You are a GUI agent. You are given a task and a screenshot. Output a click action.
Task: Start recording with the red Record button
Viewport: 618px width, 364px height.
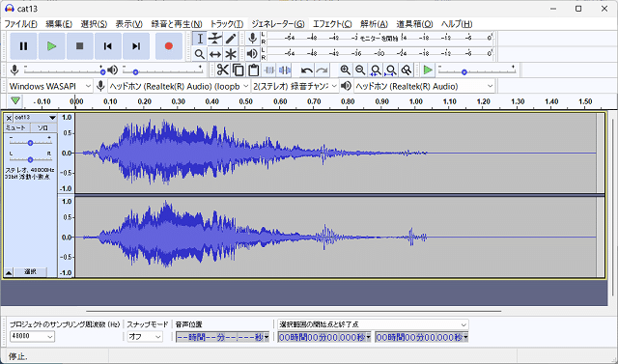point(169,46)
